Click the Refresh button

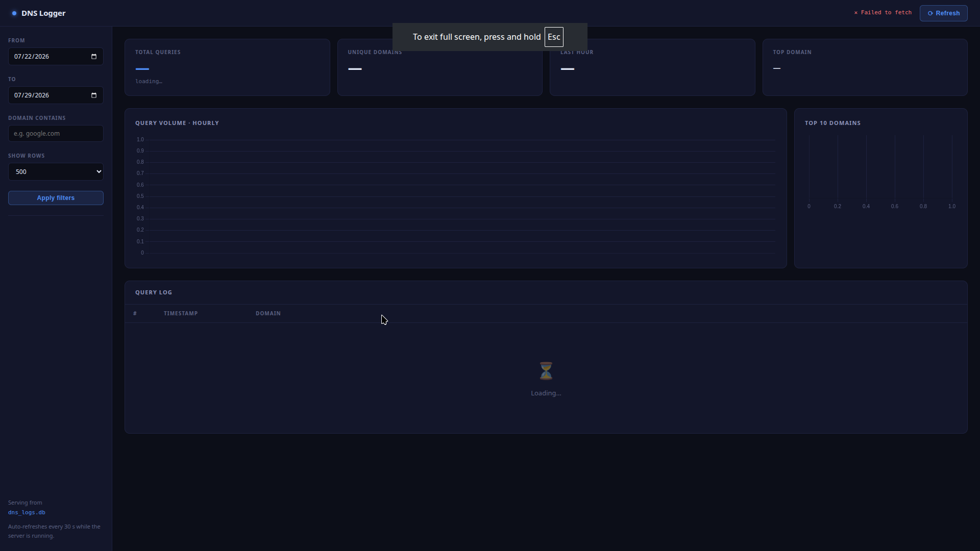pyautogui.click(x=943, y=13)
